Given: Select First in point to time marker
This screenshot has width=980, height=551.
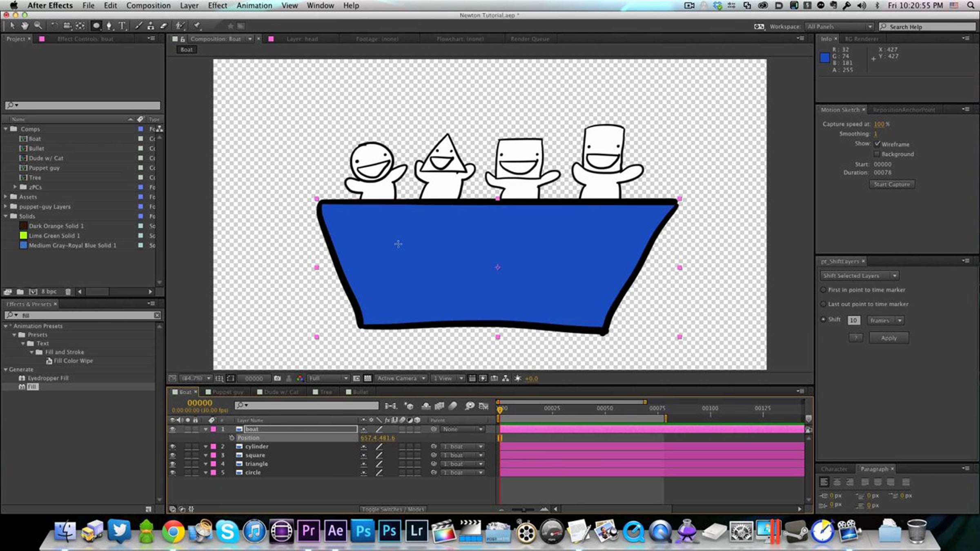Looking at the screenshot, I should pyautogui.click(x=824, y=290).
